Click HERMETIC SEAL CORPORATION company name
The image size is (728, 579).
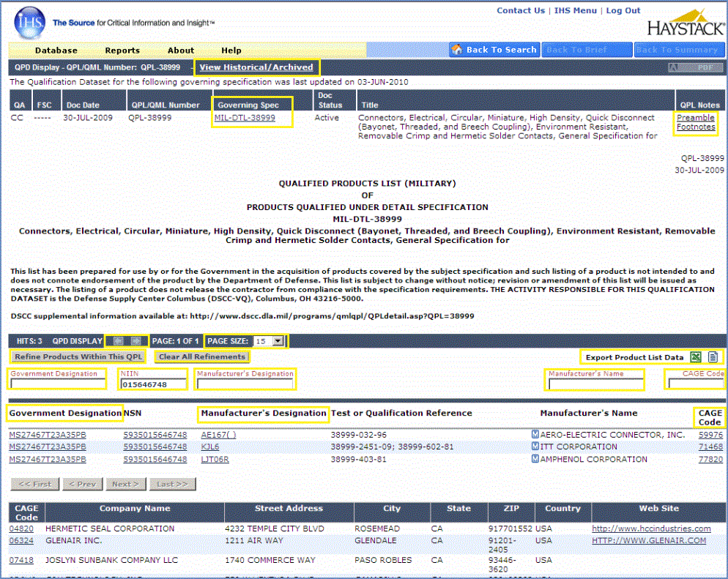tap(110, 528)
